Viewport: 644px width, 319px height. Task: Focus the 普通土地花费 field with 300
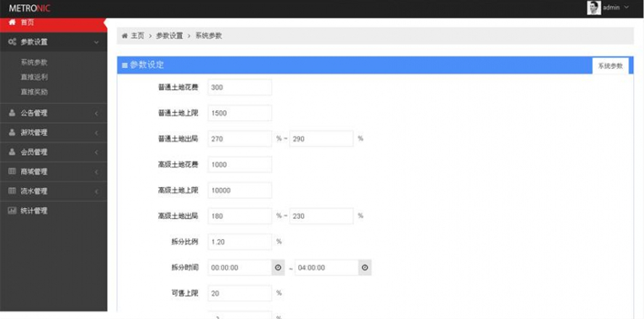coord(240,88)
